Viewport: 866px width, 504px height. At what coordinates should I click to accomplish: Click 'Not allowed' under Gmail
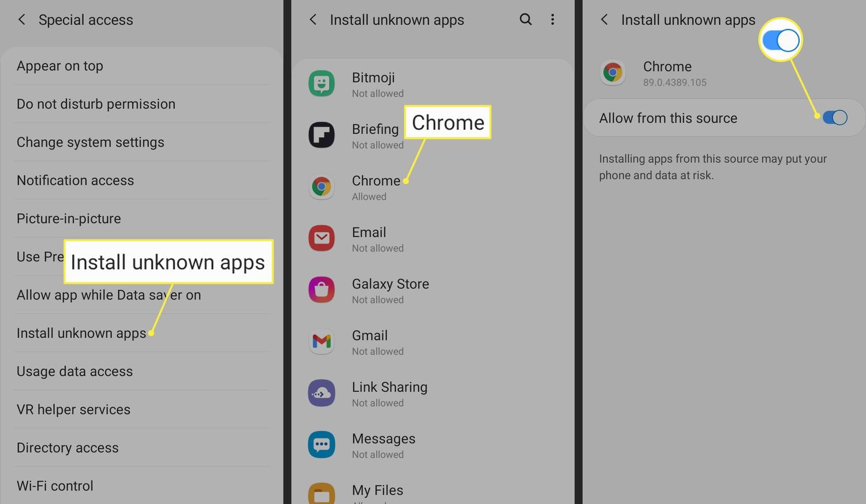pos(378,352)
